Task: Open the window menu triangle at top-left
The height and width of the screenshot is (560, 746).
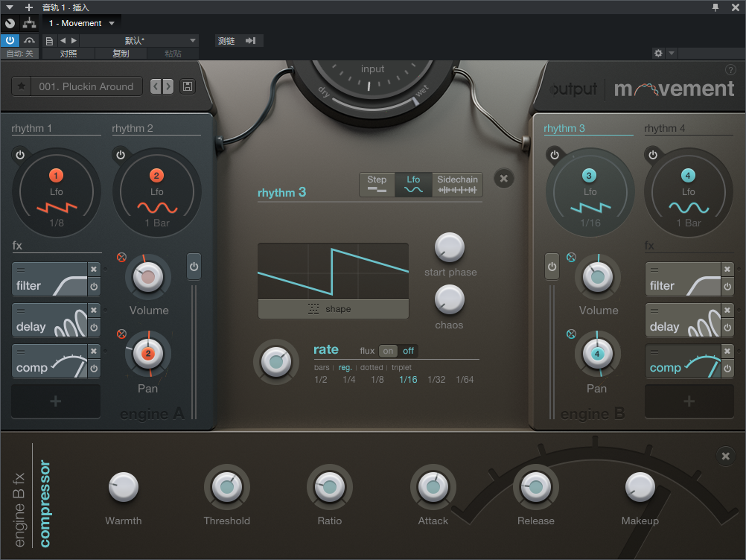Action: click(10, 7)
